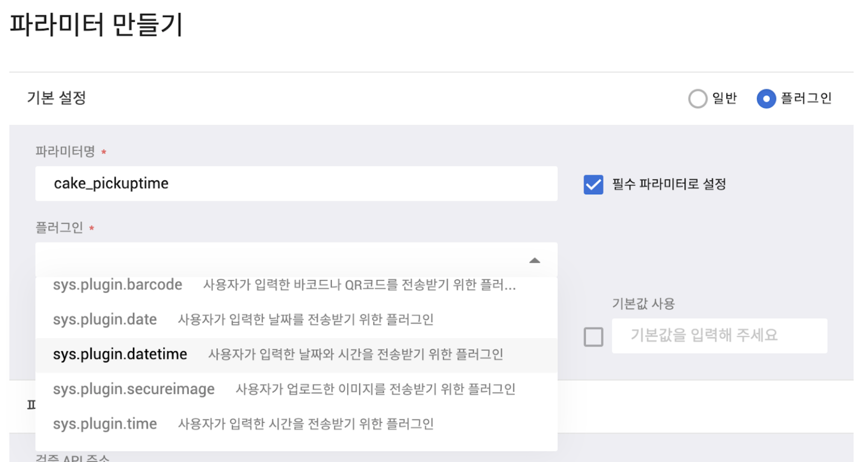Click the 일반 label next to radio

(724, 98)
